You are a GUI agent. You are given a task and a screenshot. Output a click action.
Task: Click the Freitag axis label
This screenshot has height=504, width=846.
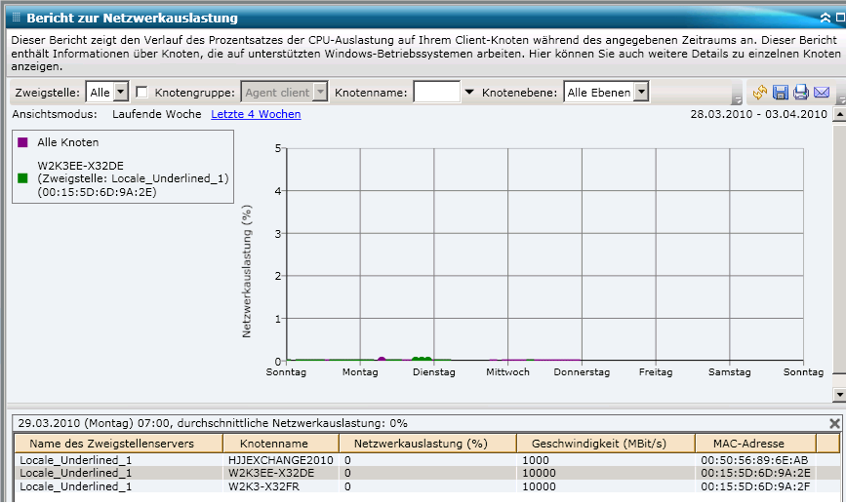[656, 372]
